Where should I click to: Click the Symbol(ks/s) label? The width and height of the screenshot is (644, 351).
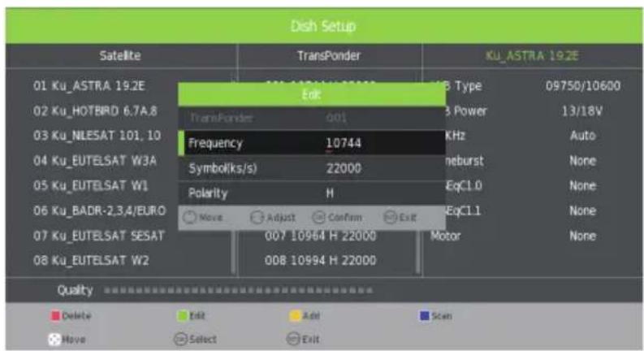point(223,168)
